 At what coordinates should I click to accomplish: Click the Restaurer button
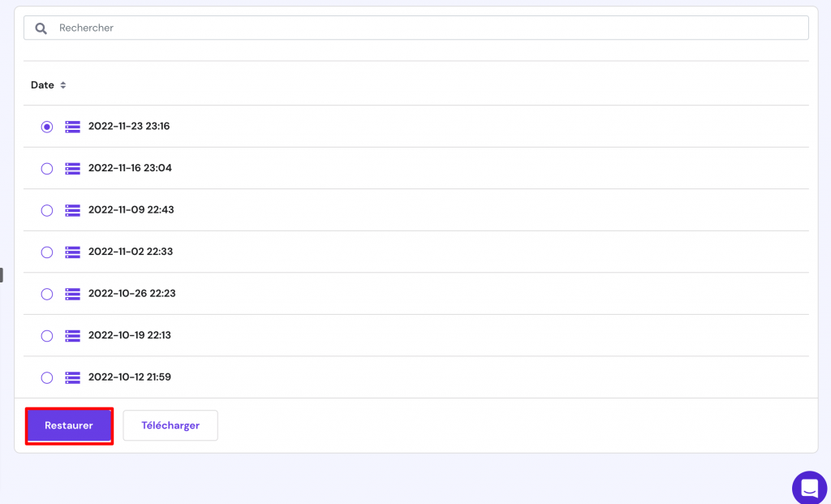69,425
